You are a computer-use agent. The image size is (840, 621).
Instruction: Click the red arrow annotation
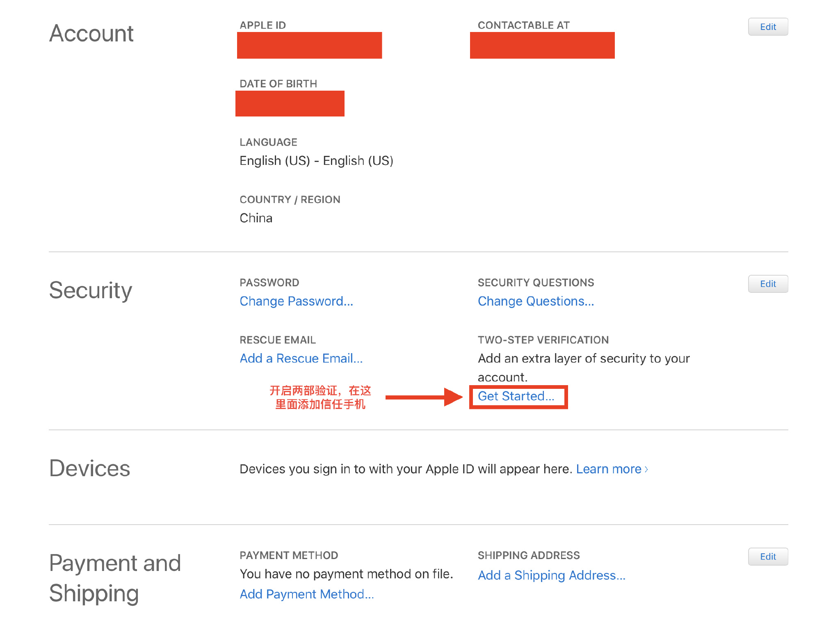click(x=424, y=397)
